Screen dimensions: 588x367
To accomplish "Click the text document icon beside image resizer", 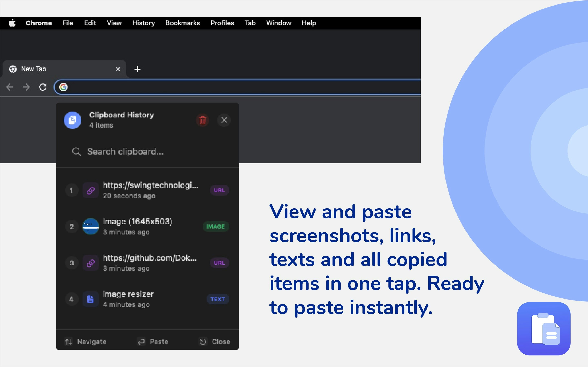I will point(90,299).
